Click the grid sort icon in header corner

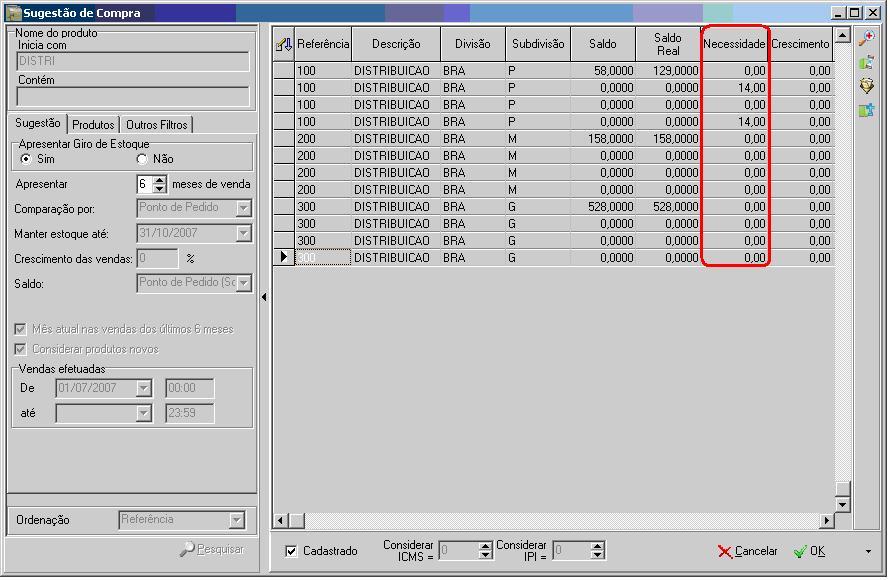pyautogui.click(x=284, y=44)
